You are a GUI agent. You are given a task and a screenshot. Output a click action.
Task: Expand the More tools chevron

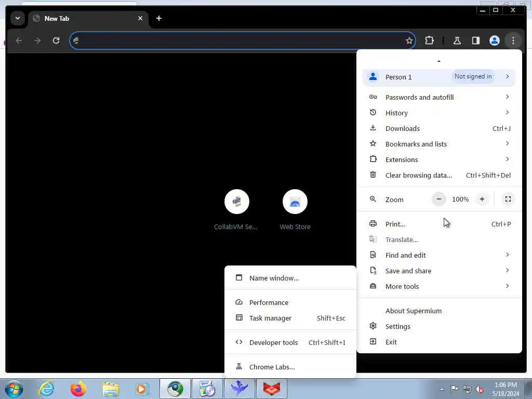(x=507, y=286)
